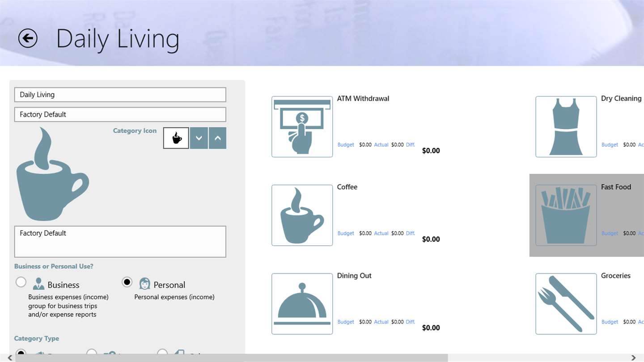Click the Groceries title text

click(x=616, y=276)
